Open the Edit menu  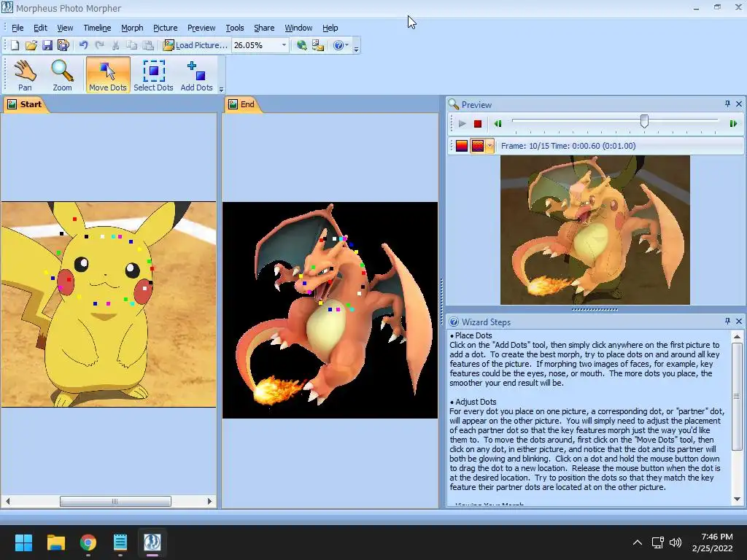pos(40,28)
